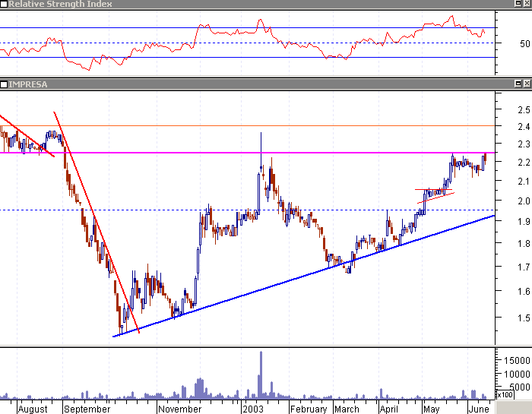Image resolution: width=532 pixels, height=414 pixels.
Task: Click the June date label
Action: coord(478,409)
